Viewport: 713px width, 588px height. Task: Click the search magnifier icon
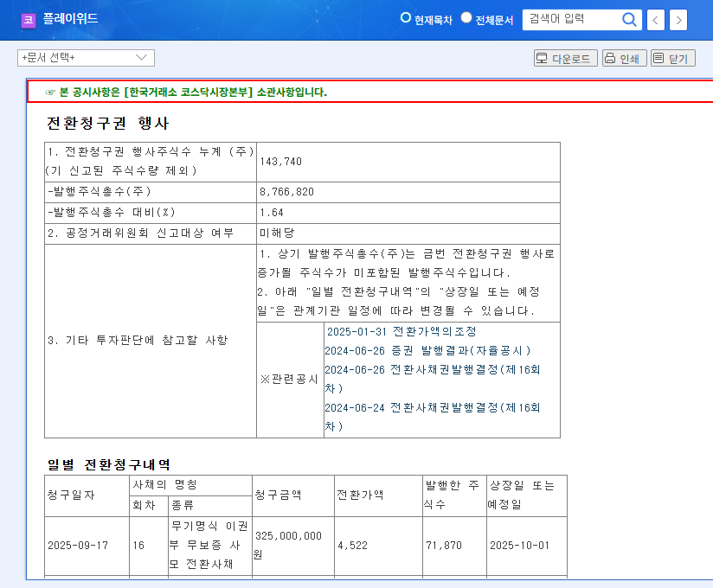tap(629, 20)
